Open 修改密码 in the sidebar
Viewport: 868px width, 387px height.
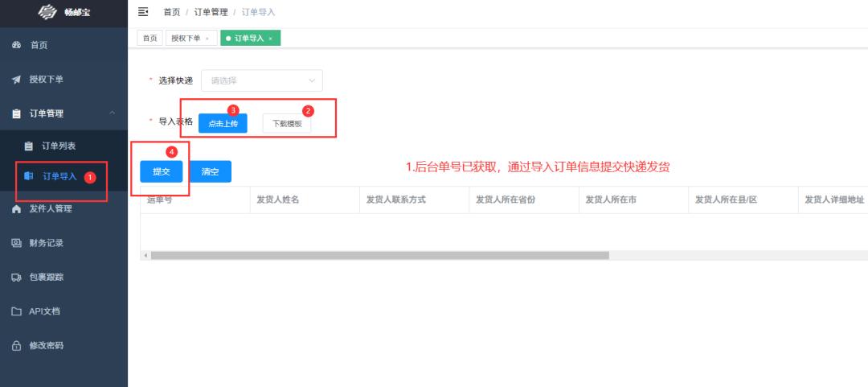coord(63,345)
